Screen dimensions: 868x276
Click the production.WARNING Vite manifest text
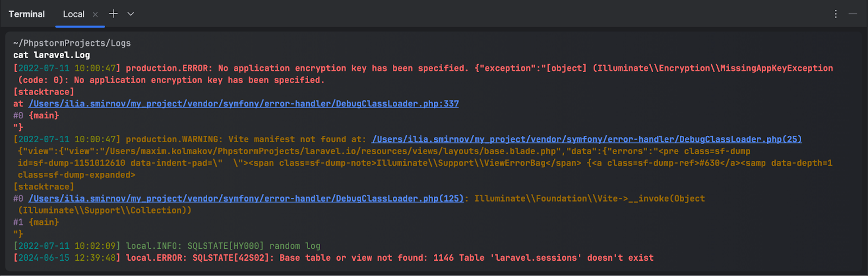(x=246, y=139)
